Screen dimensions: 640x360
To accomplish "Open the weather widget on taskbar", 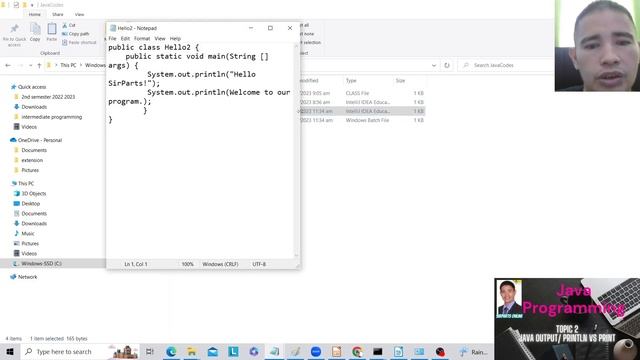I will tap(473, 351).
